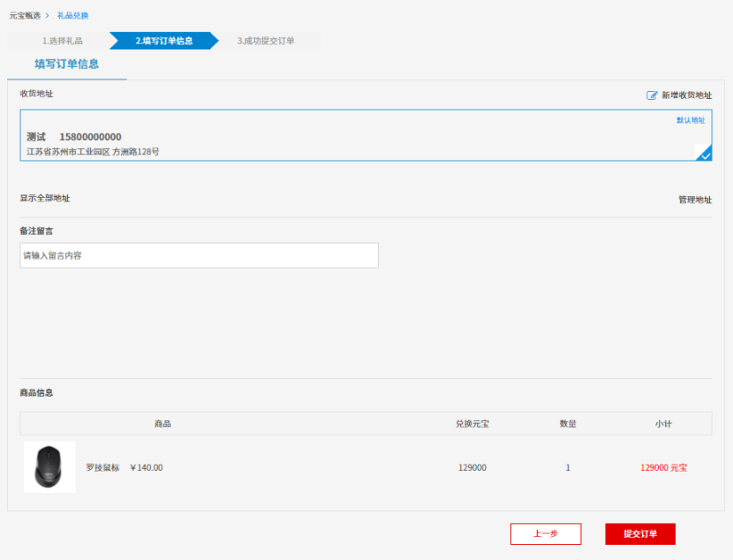Go to 礼品兑换 breadcrumb page
Image resolution: width=733 pixels, height=560 pixels.
pyautogui.click(x=72, y=16)
